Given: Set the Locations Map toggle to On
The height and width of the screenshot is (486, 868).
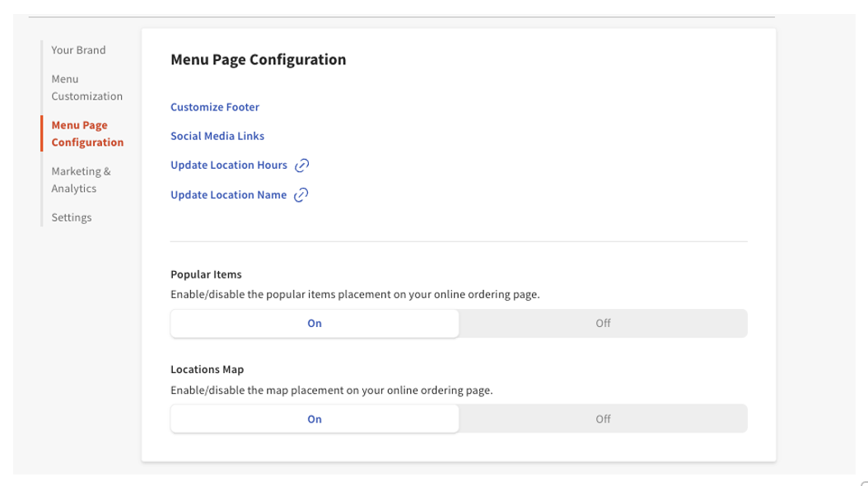Looking at the screenshot, I should 314,418.
